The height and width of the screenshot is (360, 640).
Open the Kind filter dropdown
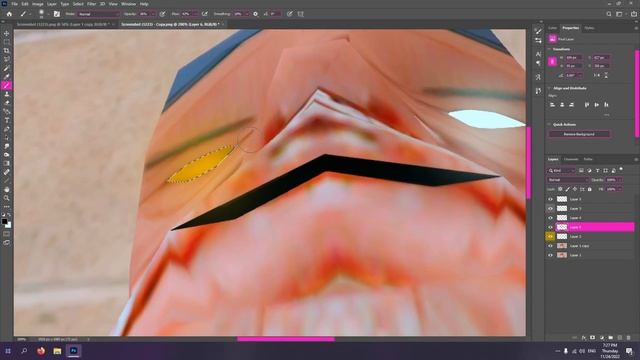tap(562, 170)
